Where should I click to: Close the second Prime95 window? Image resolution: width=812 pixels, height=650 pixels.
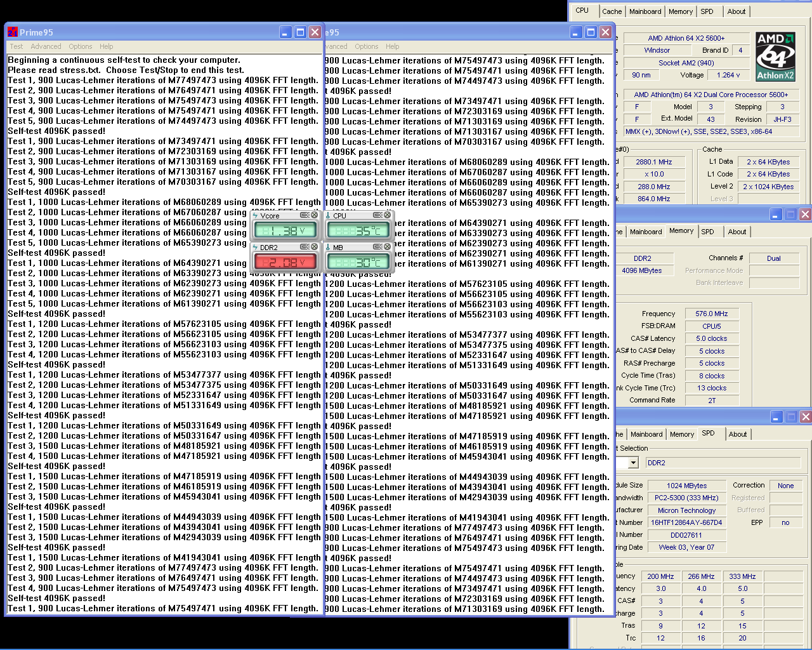tap(605, 32)
